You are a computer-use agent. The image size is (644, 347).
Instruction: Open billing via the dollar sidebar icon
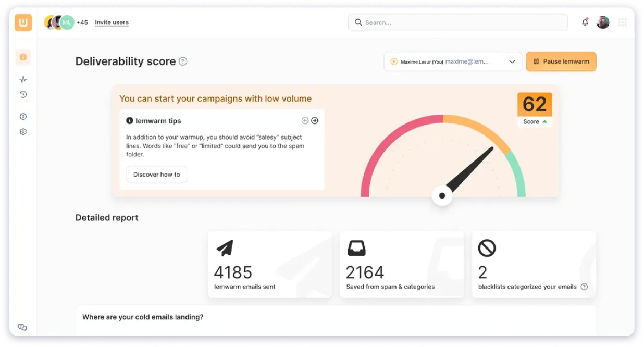click(23, 116)
